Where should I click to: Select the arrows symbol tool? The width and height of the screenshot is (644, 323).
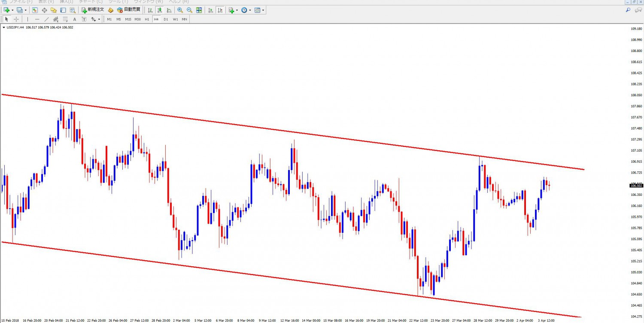point(94,19)
